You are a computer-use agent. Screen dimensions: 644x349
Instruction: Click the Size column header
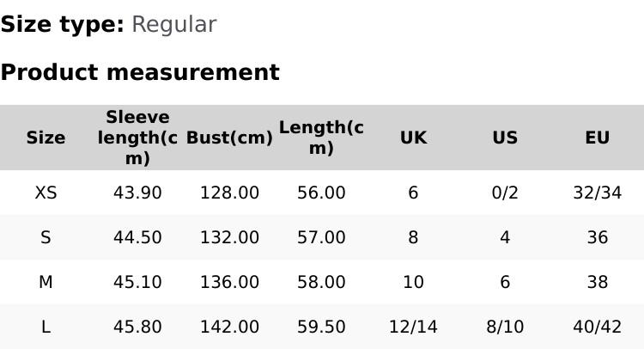click(46, 138)
